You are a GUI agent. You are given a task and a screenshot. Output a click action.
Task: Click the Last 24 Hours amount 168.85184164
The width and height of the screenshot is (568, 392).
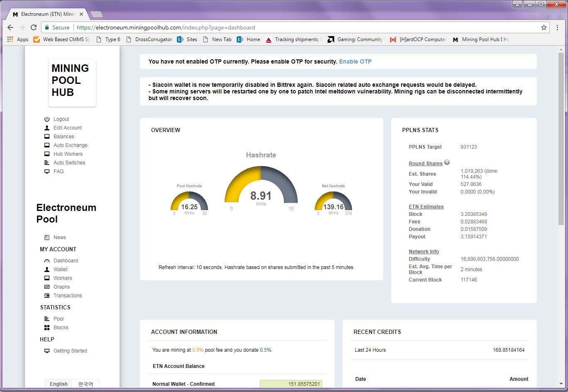(509, 350)
